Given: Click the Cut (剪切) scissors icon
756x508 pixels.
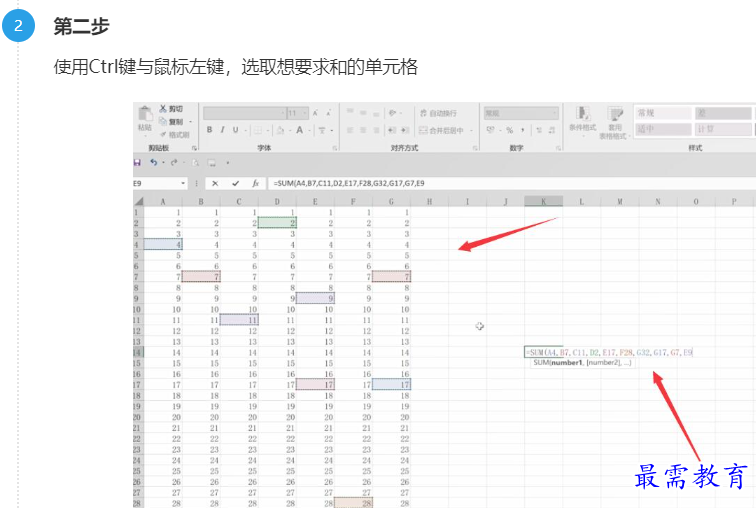Looking at the screenshot, I should click(163, 108).
